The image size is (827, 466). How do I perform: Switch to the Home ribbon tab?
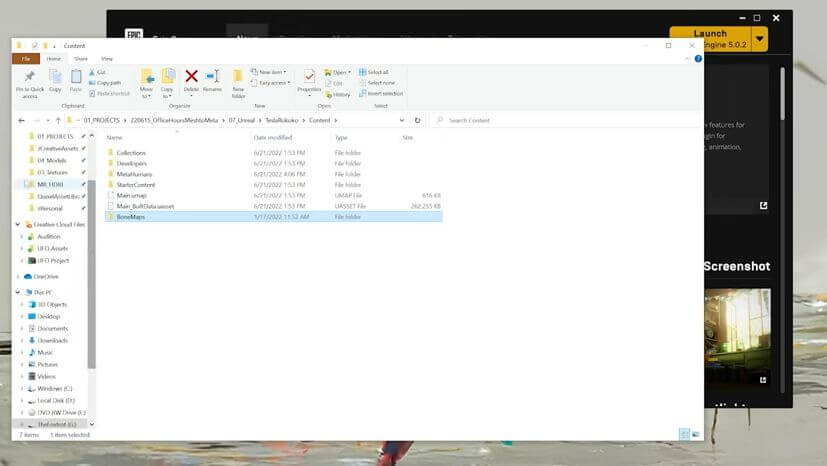tap(54, 59)
